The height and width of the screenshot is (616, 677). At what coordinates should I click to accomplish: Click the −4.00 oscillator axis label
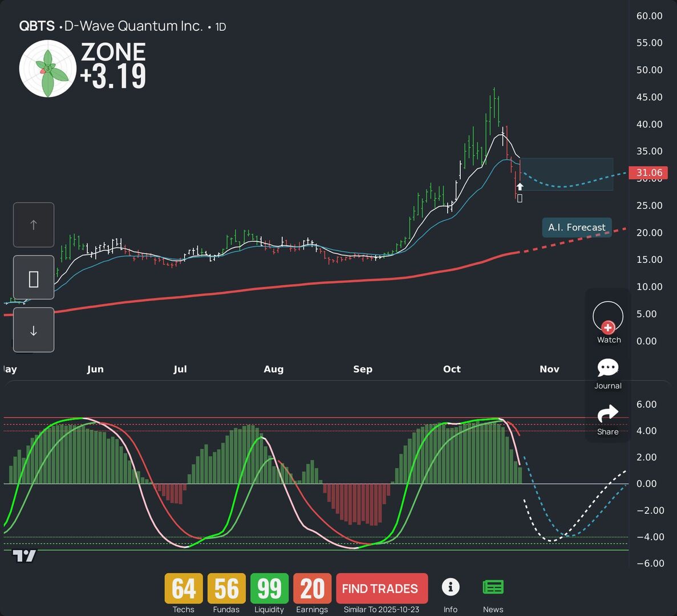[x=650, y=537]
